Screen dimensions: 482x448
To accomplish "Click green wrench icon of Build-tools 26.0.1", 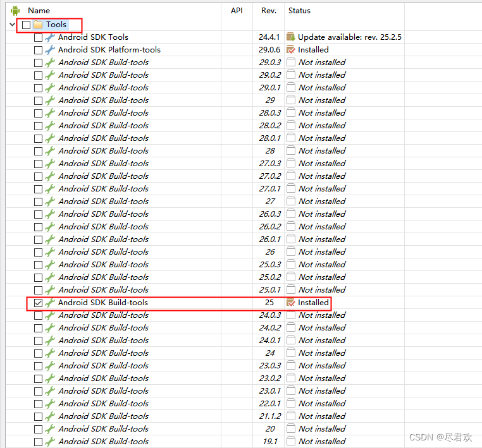I will pos(50,239).
